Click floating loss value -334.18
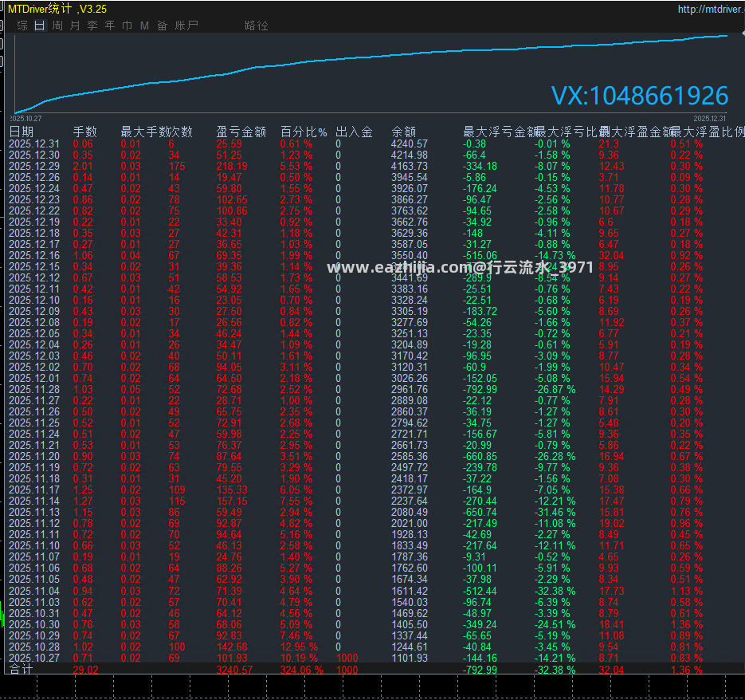The image size is (745, 700). tap(480, 166)
